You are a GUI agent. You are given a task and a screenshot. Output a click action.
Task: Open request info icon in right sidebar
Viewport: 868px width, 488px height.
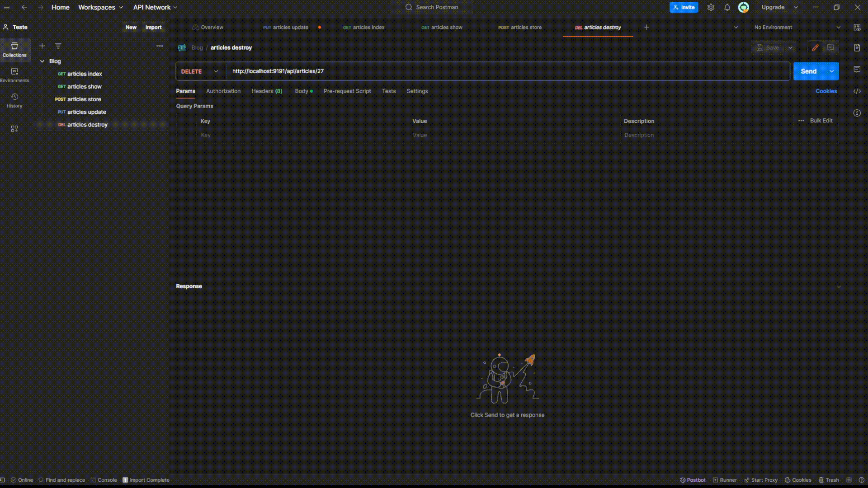[x=857, y=113]
